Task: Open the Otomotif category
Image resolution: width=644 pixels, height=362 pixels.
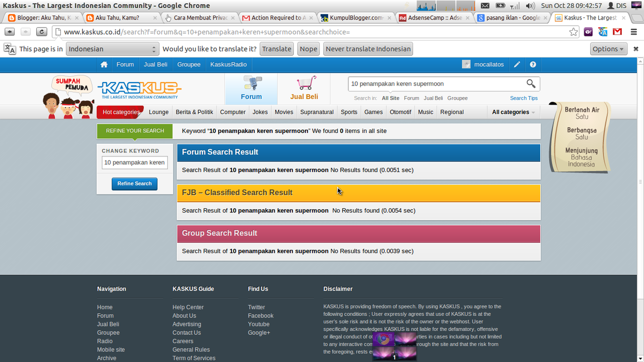Action: click(400, 112)
